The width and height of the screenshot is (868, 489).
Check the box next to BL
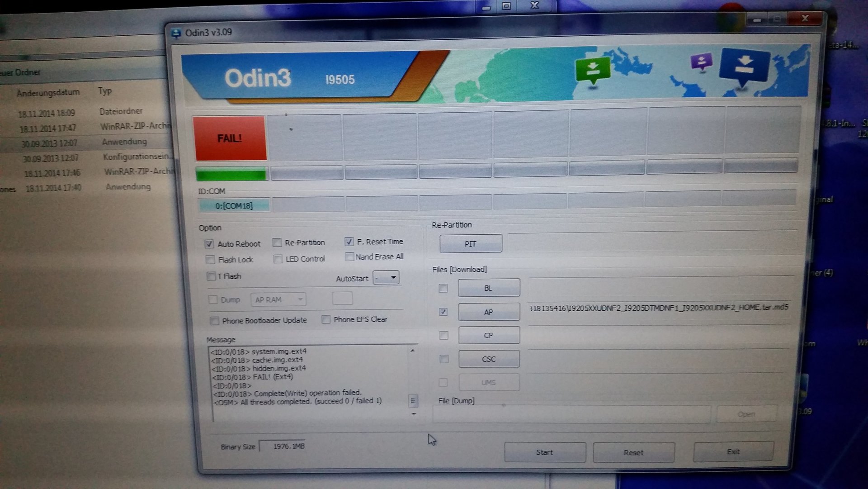(443, 289)
